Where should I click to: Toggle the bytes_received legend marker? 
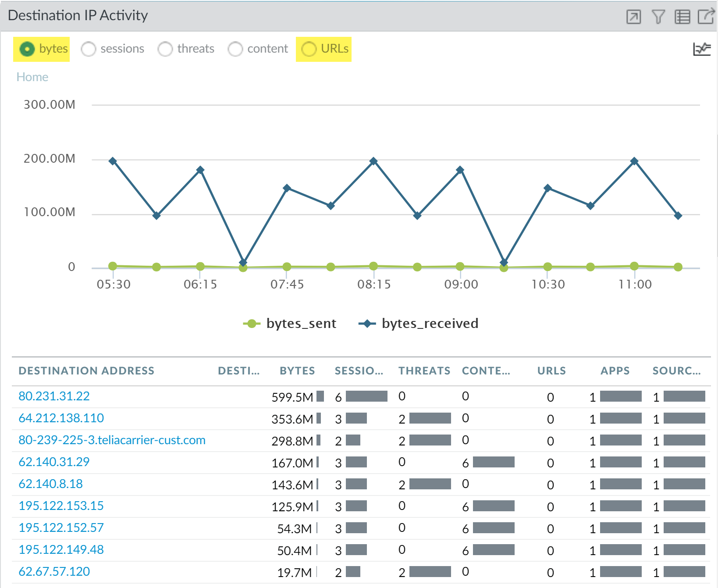pyautogui.click(x=367, y=324)
